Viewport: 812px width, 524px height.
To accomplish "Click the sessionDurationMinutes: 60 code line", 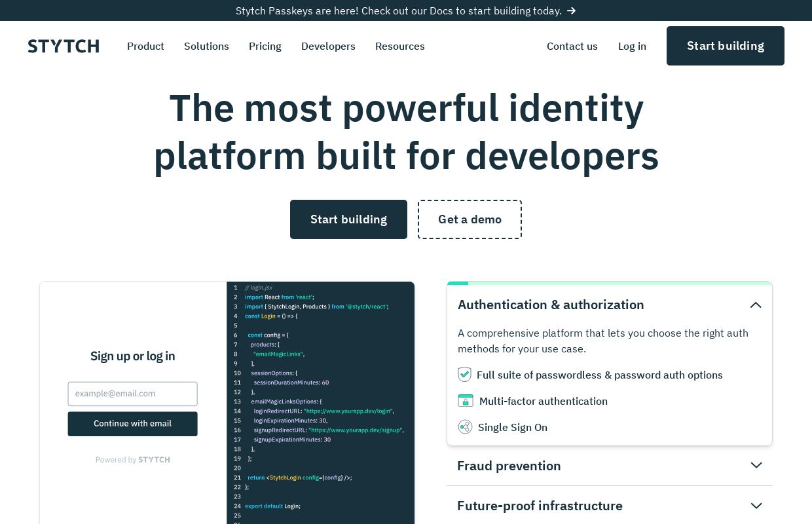I will (291, 383).
